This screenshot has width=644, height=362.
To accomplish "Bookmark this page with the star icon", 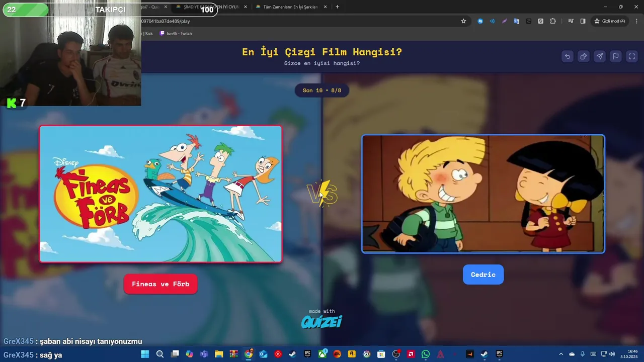I will (463, 21).
